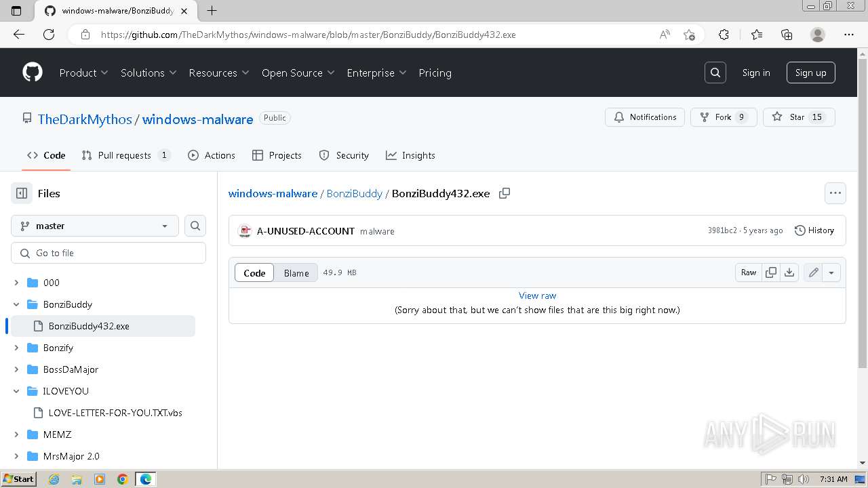The image size is (868, 488).
Task: Open browser Extensions puzzle icon
Action: coord(724,35)
